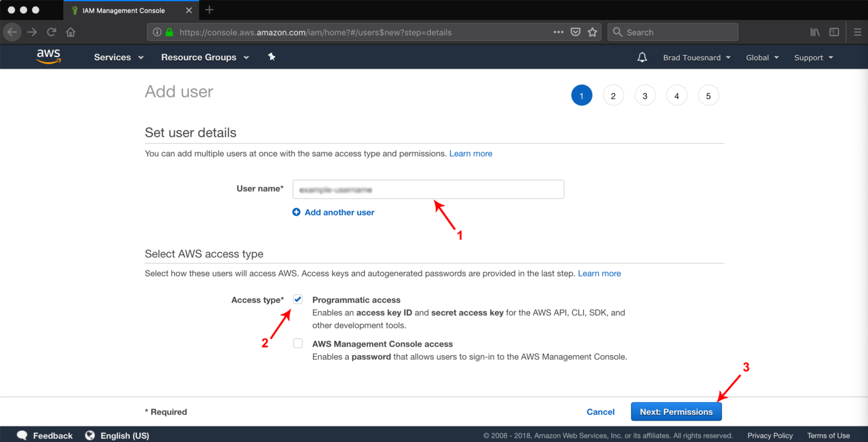
Task: Click the Feedback speech bubble icon
Action: pos(23,435)
